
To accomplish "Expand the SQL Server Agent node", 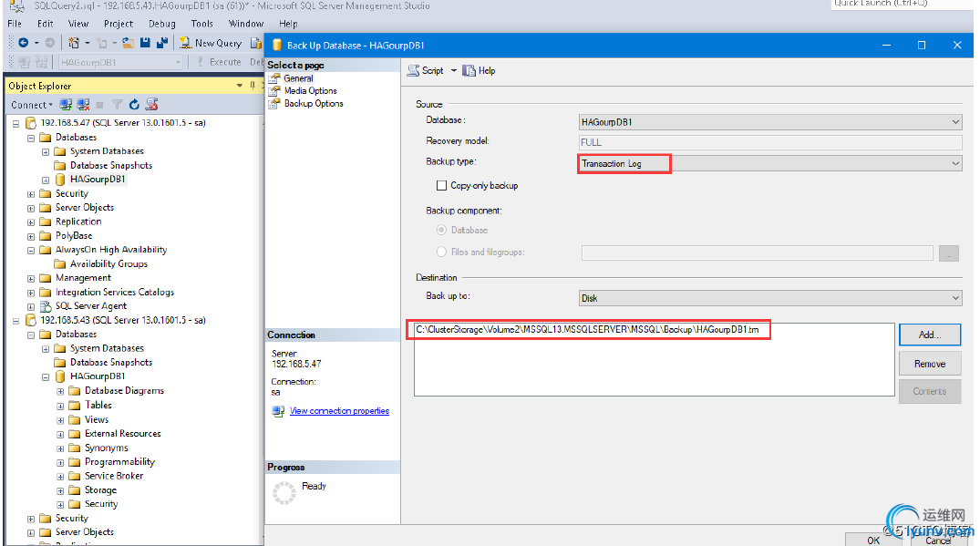I will (31, 307).
